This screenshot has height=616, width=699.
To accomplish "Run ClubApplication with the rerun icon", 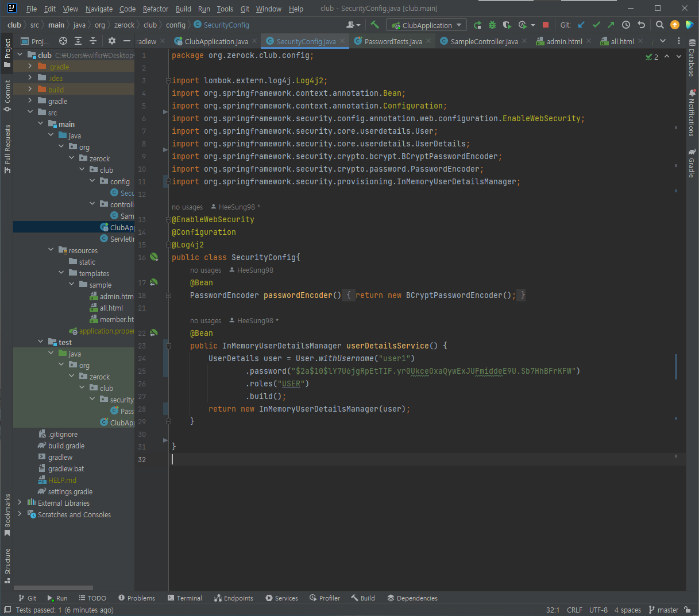I will 477,25.
